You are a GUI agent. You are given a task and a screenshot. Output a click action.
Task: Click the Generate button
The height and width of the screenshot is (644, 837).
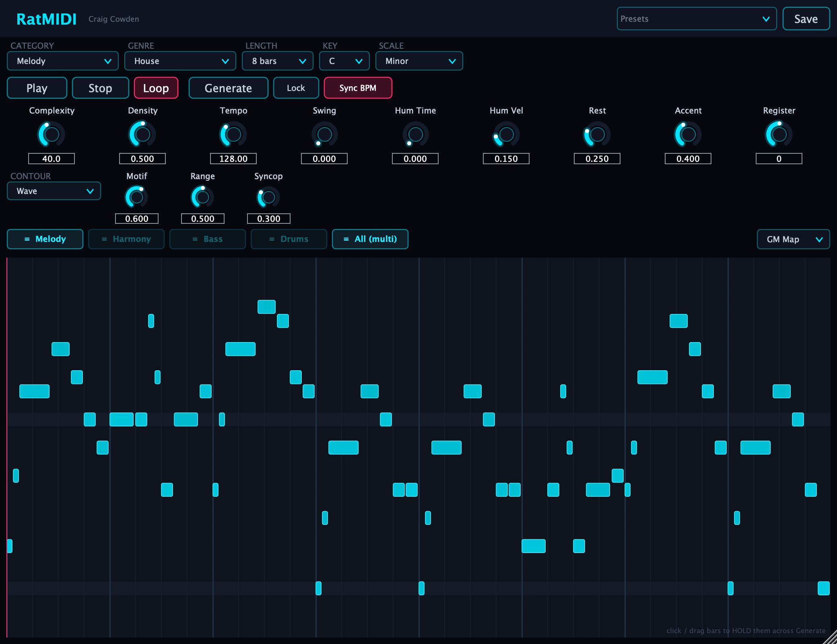[229, 88]
